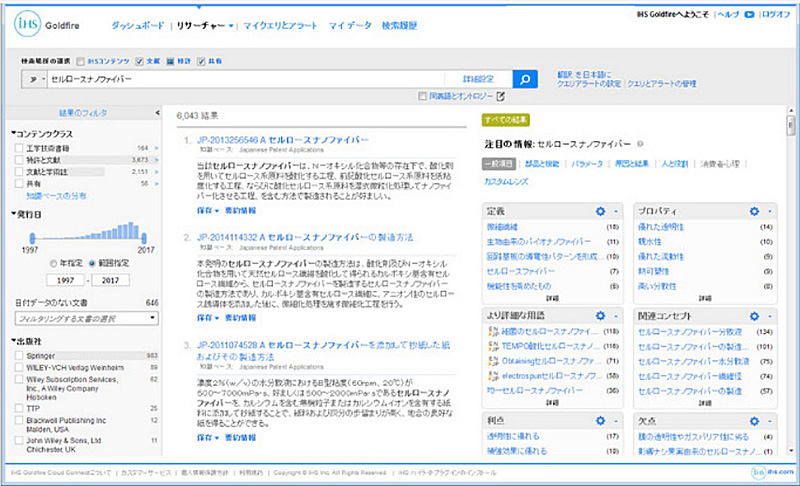The width and height of the screenshot is (800, 486).
Task: Open the YouTube video help icon
Action: [749, 14]
